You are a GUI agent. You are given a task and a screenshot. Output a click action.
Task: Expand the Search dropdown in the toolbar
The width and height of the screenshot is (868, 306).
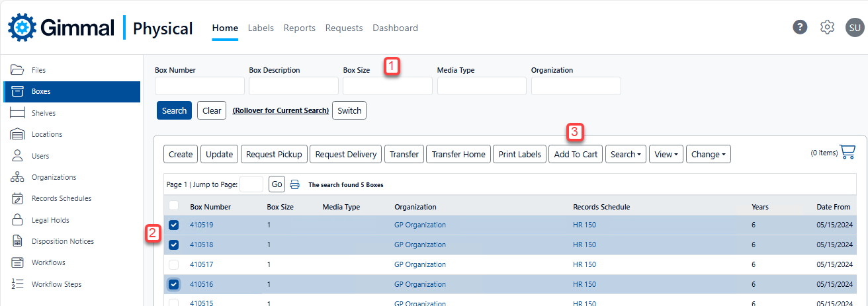point(625,154)
